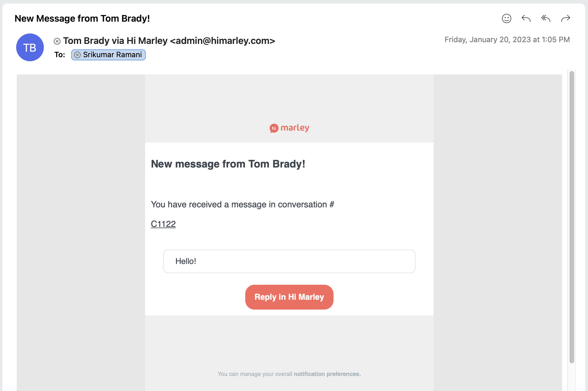Click the bold heading inside the email body

[x=228, y=164]
